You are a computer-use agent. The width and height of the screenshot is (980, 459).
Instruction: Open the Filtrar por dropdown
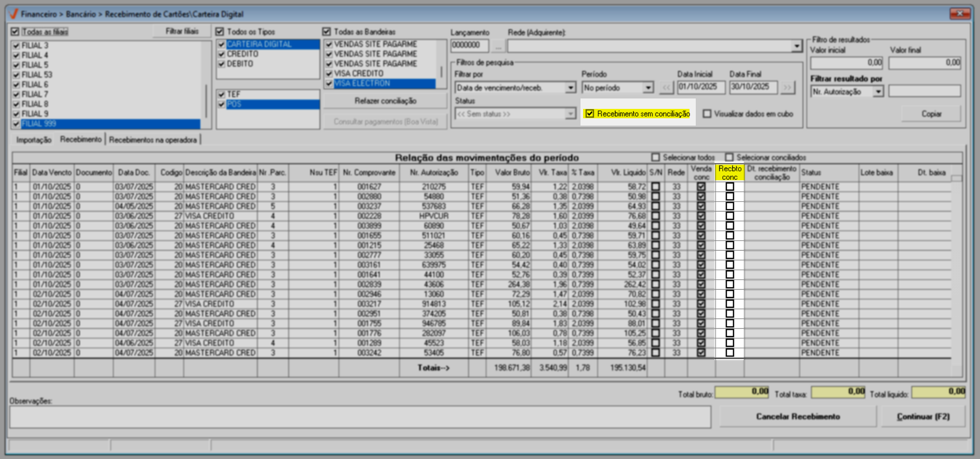click(571, 88)
